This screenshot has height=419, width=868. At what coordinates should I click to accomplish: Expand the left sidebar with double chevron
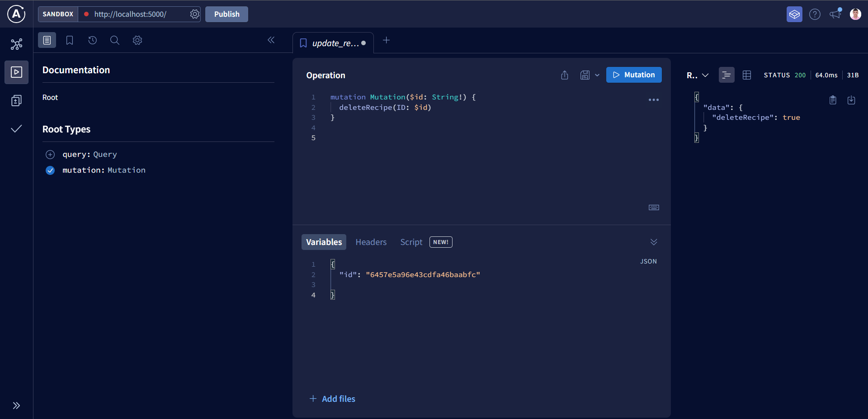tap(16, 405)
